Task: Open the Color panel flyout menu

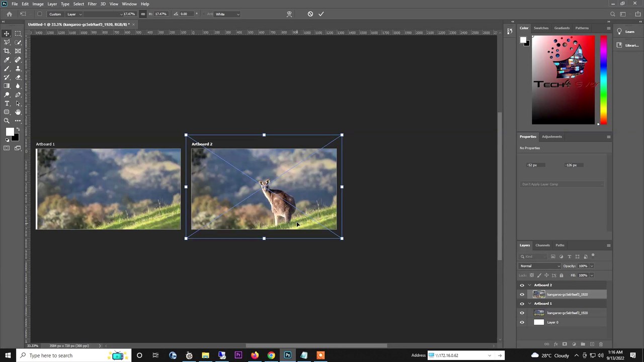Action: click(608, 28)
